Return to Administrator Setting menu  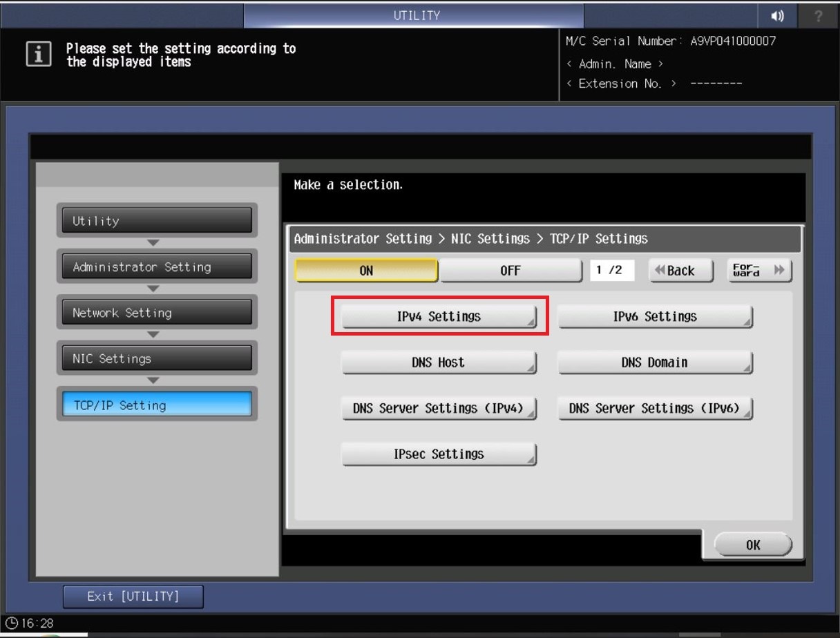coord(156,267)
